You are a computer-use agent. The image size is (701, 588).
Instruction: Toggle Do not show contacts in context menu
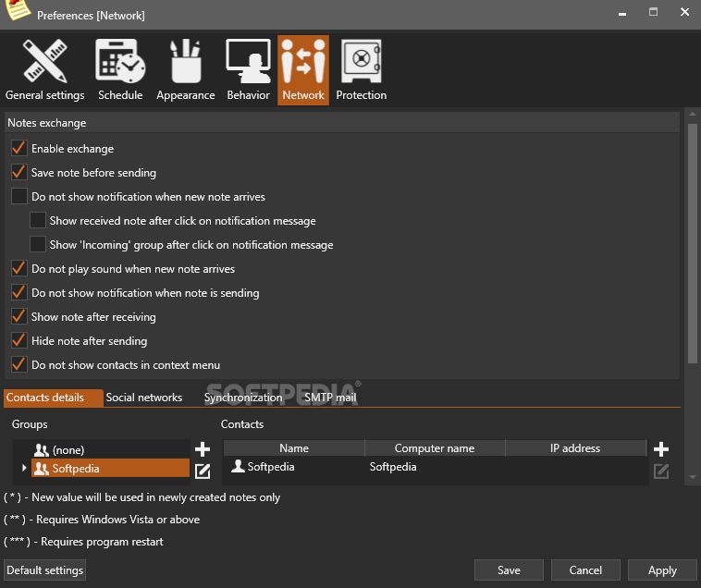[19, 365]
